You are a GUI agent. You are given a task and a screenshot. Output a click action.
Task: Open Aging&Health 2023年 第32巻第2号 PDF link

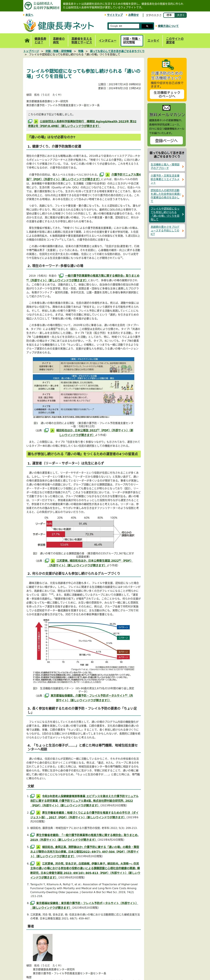click(x=82, y=124)
